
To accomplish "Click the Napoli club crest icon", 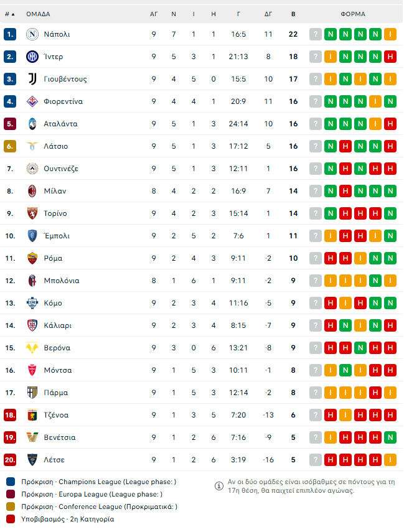I will pos(32,34).
